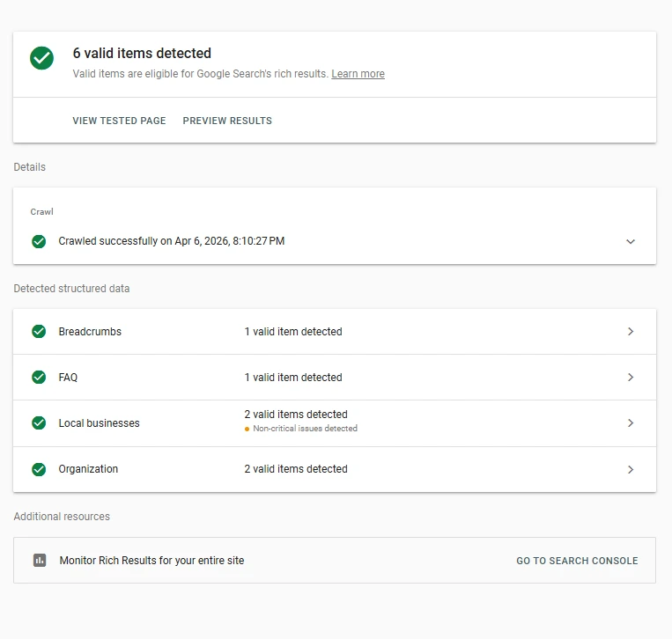The image size is (672, 639).
Task: Click the Details heading
Action: click(x=30, y=166)
